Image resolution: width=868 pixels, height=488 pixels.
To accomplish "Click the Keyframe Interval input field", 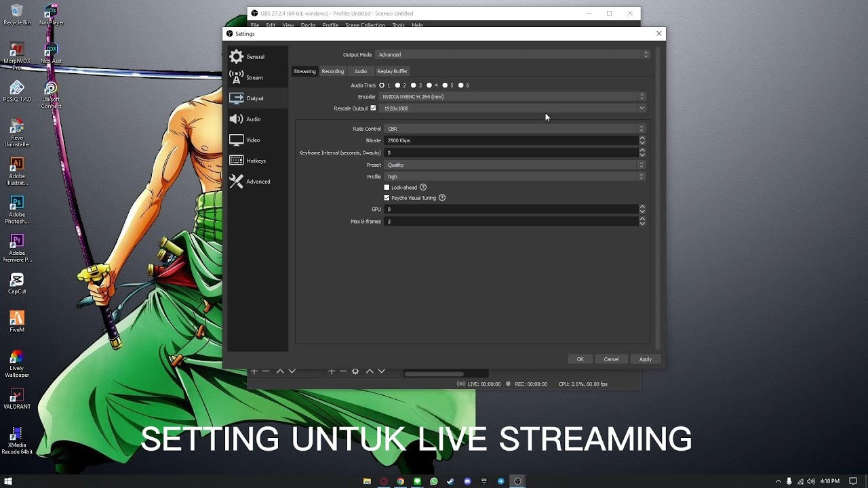I will [x=511, y=152].
